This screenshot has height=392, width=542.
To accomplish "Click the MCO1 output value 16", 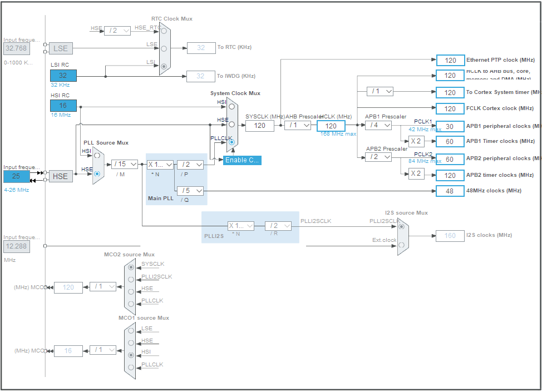I will [x=68, y=351].
